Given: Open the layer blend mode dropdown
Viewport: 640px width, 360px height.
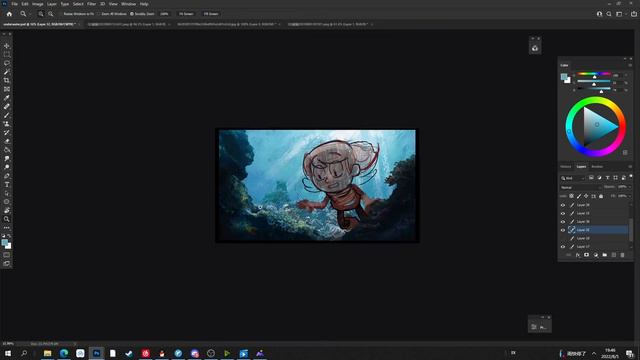Looking at the screenshot, I should pyautogui.click(x=580, y=187).
